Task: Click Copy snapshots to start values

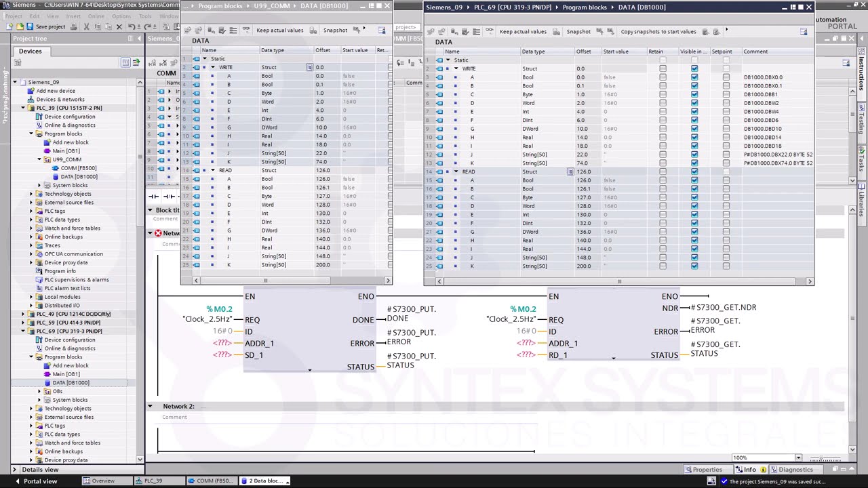Action: point(658,31)
